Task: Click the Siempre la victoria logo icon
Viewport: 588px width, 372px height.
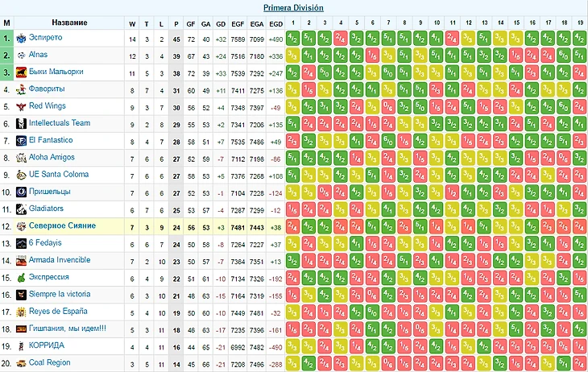Action: pyautogui.click(x=21, y=295)
